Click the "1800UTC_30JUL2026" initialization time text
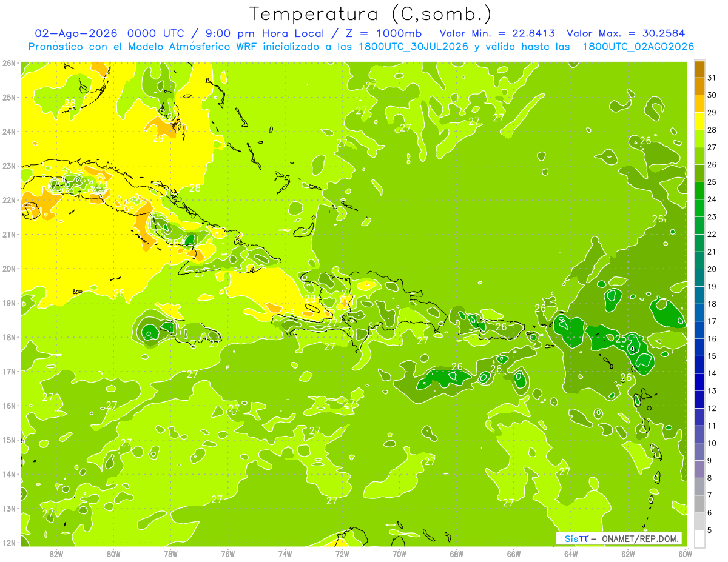 pyautogui.click(x=413, y=47)
